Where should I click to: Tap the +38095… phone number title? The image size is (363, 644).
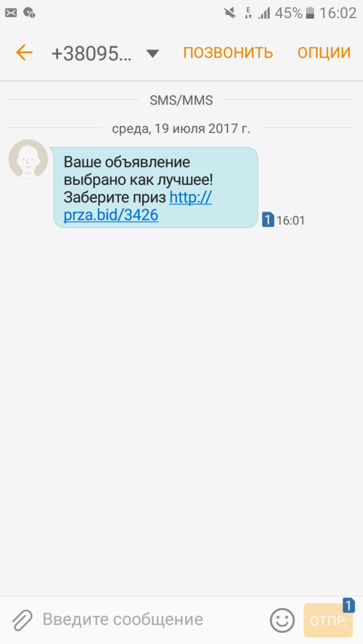coord(91,53)
